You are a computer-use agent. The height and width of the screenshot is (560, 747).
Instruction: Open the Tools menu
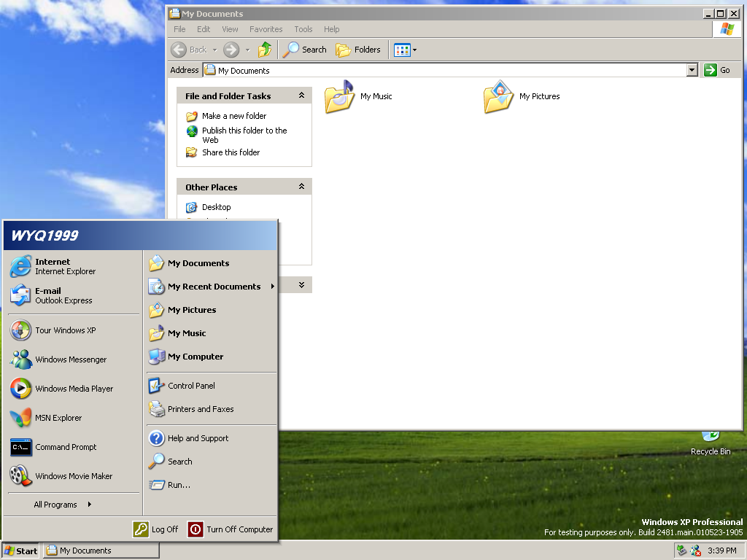[x=303, y=29]
